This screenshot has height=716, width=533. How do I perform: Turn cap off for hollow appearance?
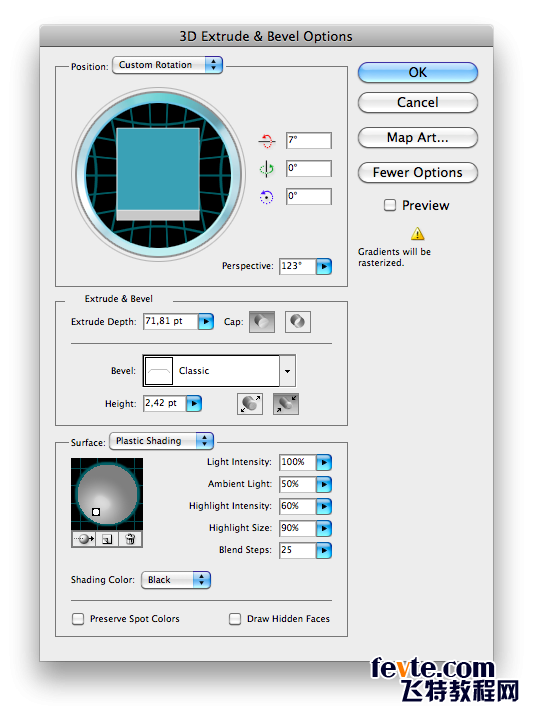tap(298, 321)
